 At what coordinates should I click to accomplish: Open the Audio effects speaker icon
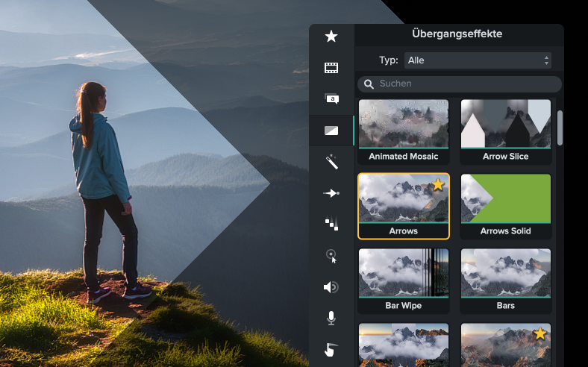point(331,287)
